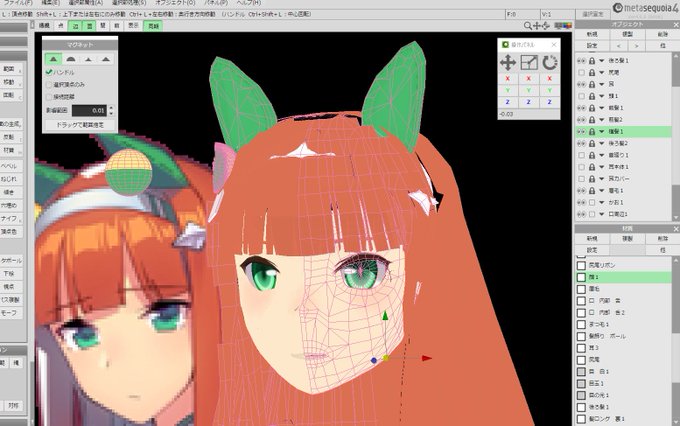Open the 選択部属性(A) menu

(x=86, y=3)
